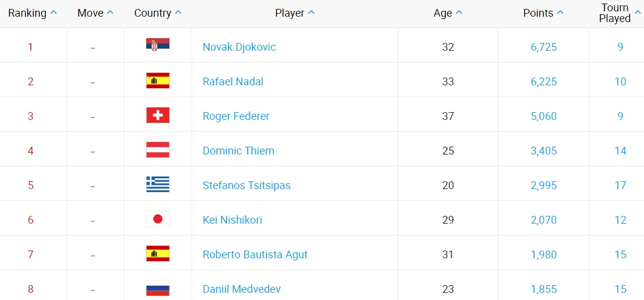Click Rafael Nadal's 6,225 points link
The height and width of the screenshot is (300, 644).
coord(543,81)
